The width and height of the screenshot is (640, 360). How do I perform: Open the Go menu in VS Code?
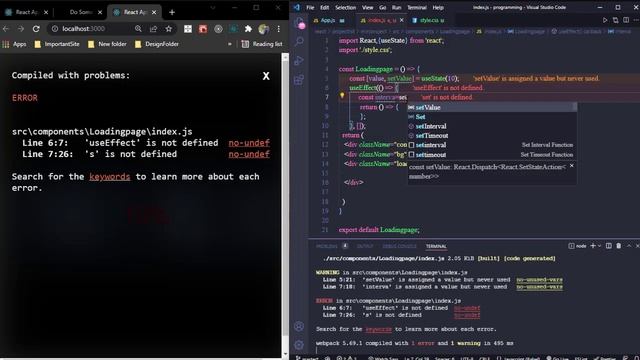click(x=382, y=7)
